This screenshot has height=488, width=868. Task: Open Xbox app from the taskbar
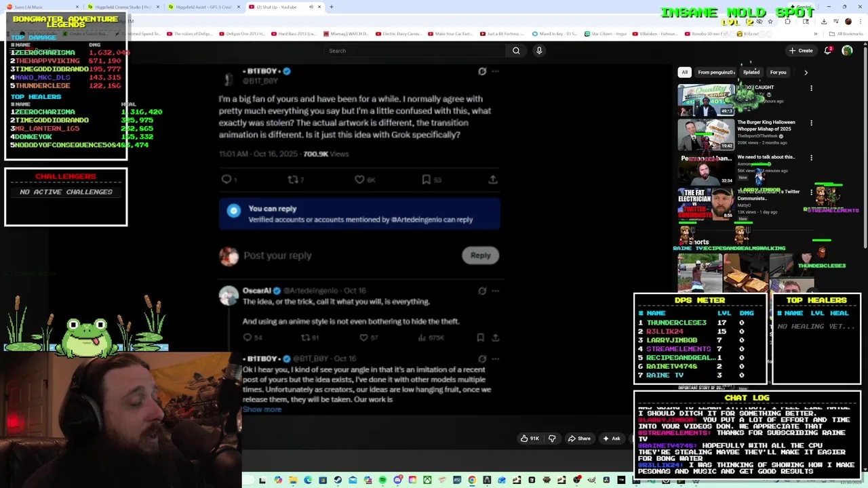click(x=427, y=481)
